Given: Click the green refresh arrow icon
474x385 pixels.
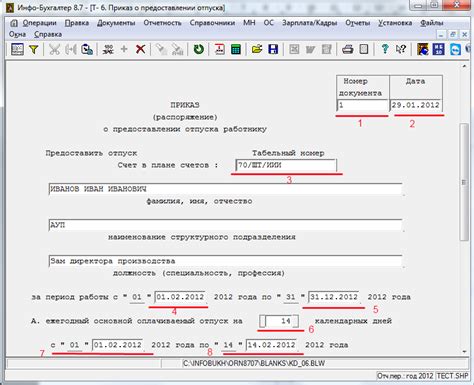Looking at the screenshot, I should (199, 49).
